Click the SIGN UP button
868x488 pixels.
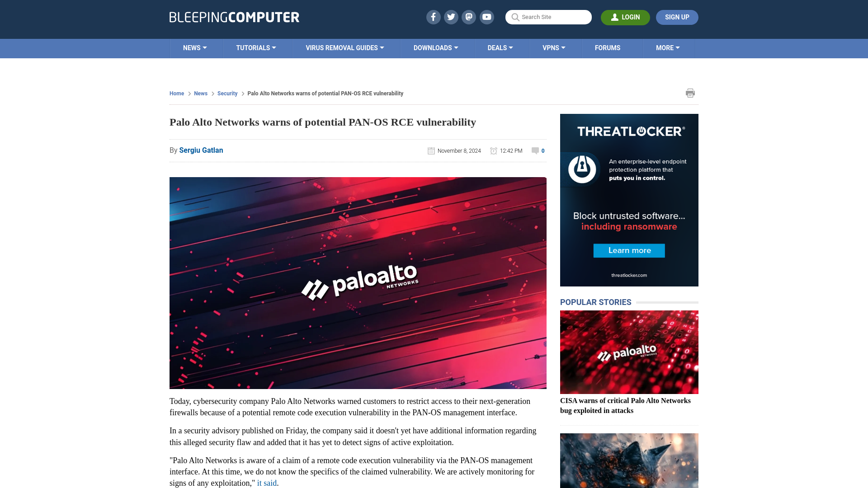(677, 17)
